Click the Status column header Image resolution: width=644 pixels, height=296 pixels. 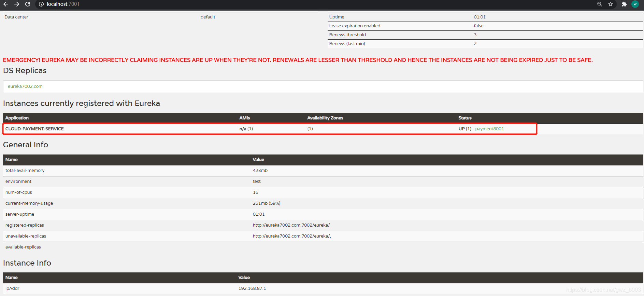[465, 118]
